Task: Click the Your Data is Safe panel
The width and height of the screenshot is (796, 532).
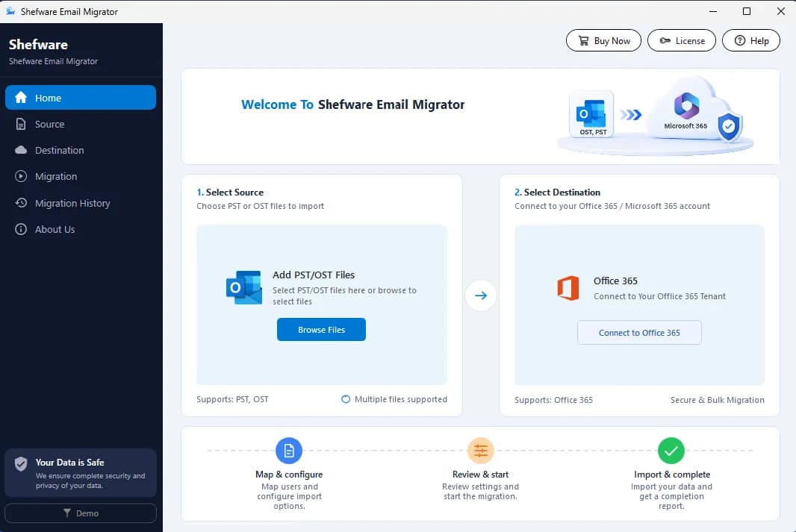Action: 81,472
